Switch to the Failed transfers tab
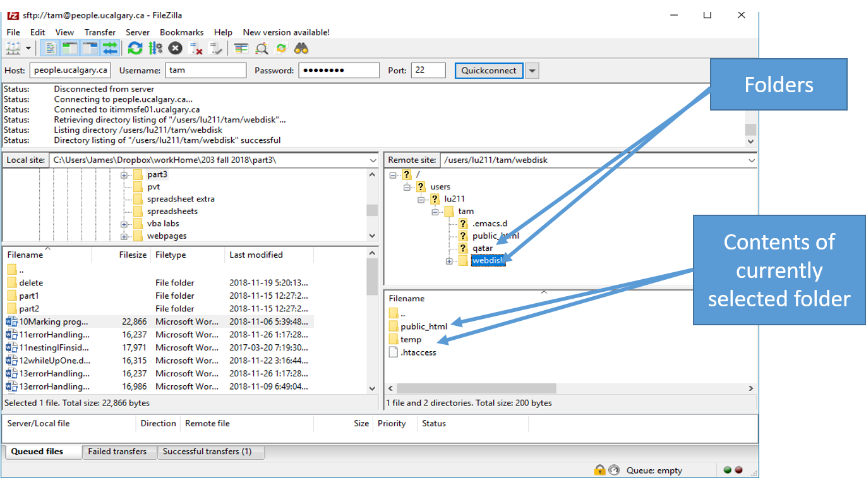This screenshot has width=866, height=504. [117, 452]
